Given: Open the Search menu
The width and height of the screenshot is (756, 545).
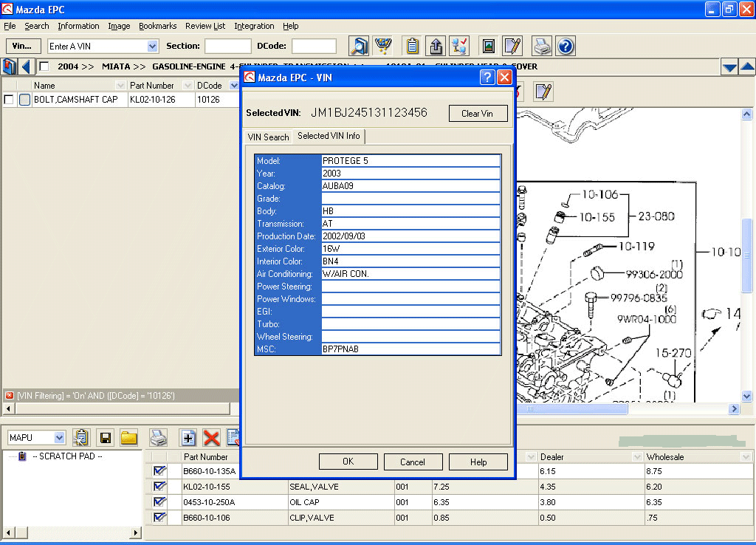Looking at the screenshot, I should 37,26.
